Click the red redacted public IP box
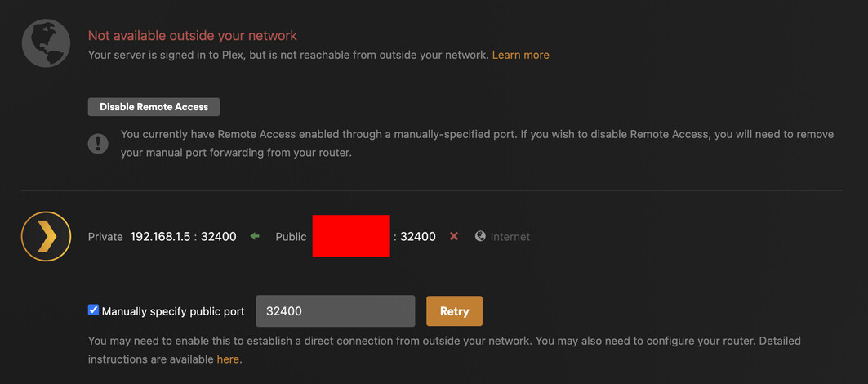This screenshot has height=384, width=868. point(351,236)
